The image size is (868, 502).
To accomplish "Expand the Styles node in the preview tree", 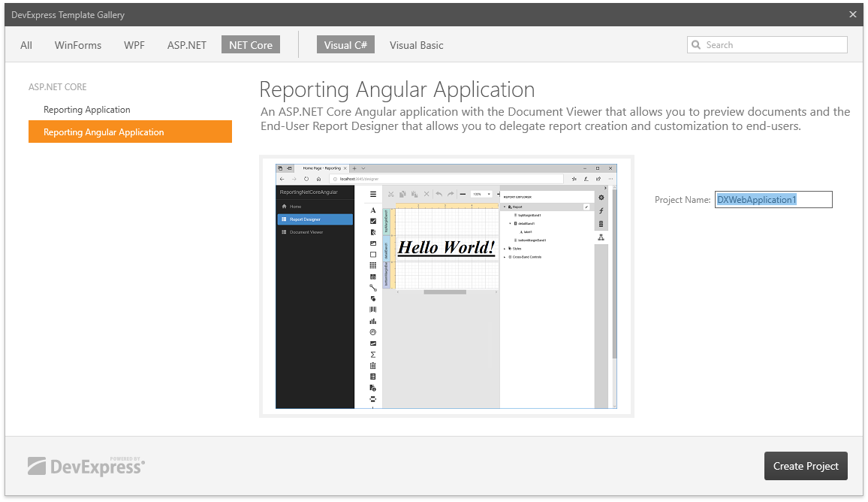I will point(505,248).
